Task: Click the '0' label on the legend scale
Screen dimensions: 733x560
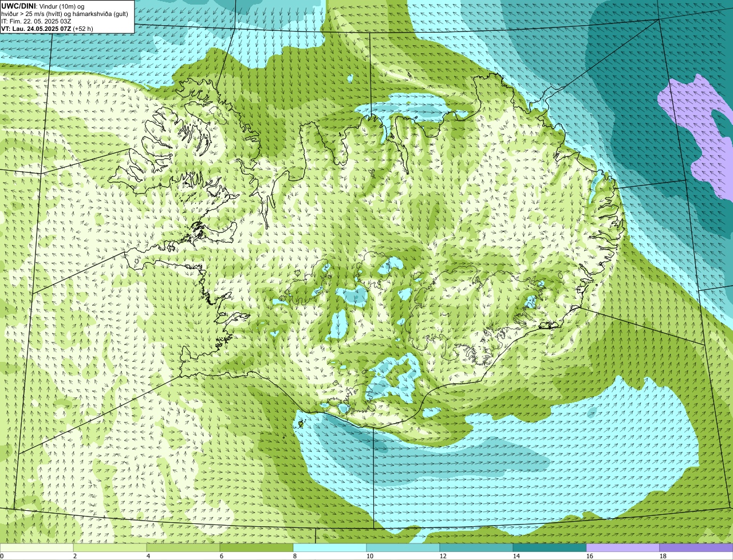Action: (2, 556)
